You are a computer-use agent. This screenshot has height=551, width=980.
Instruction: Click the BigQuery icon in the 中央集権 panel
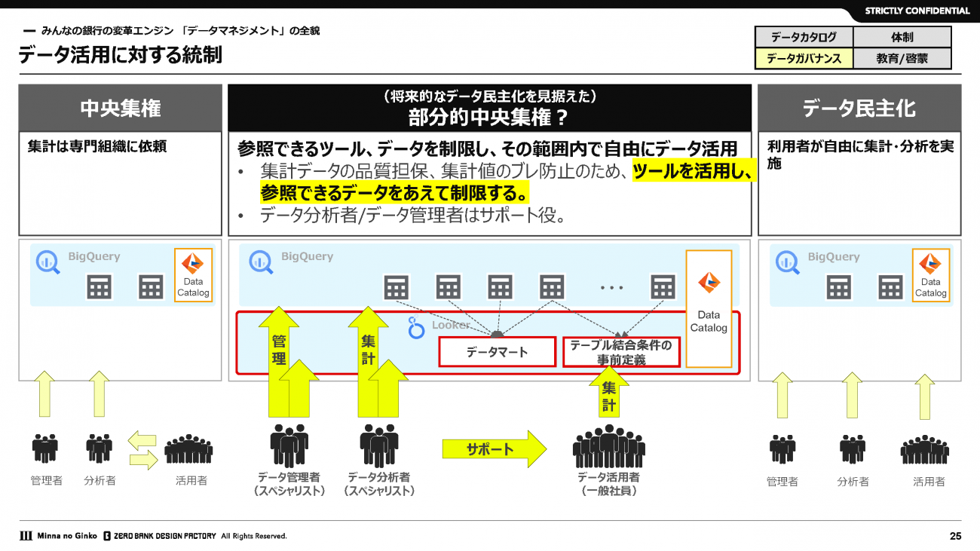pyautogui.click(x=48, y=261)
